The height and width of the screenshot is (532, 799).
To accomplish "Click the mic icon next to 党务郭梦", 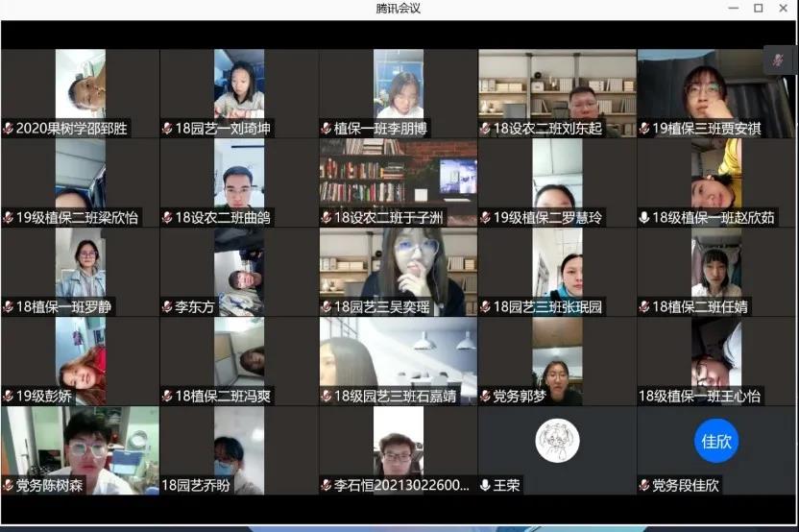I will tap(485, 397).
